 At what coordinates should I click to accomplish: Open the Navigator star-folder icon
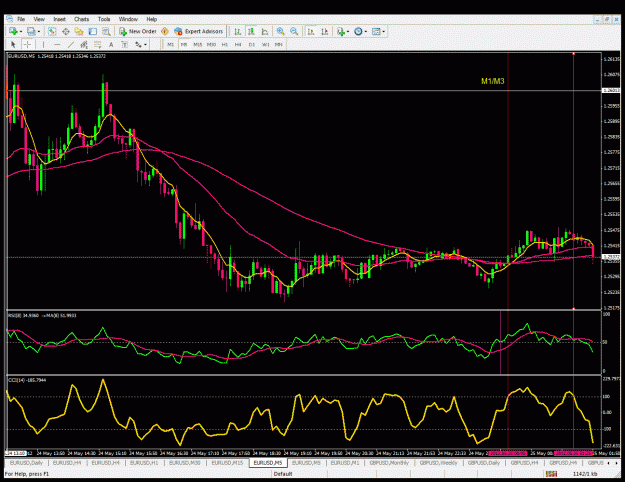[x=79, y=31]
